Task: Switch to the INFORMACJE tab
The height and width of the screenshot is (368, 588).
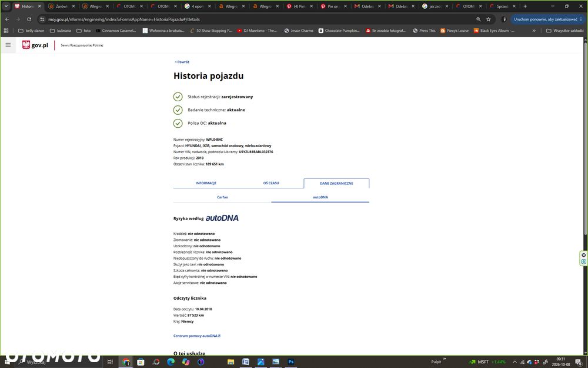Action: pos(206,183)
